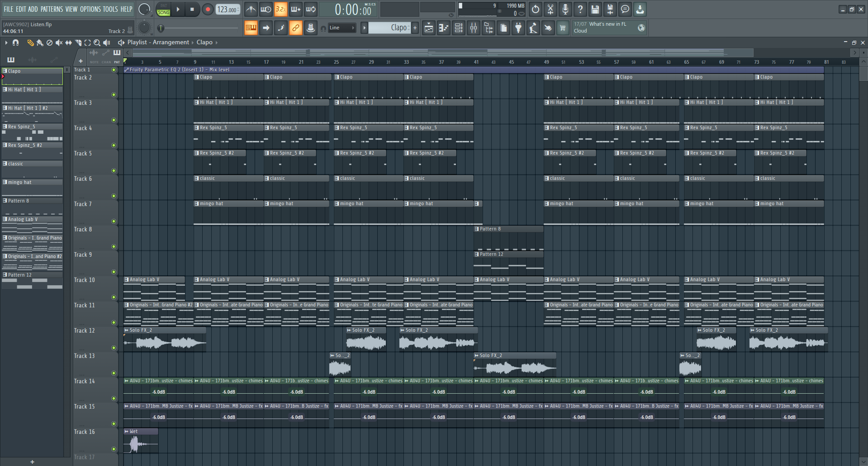Open the FILE menu
868x466 pixels.
(9, 9)
